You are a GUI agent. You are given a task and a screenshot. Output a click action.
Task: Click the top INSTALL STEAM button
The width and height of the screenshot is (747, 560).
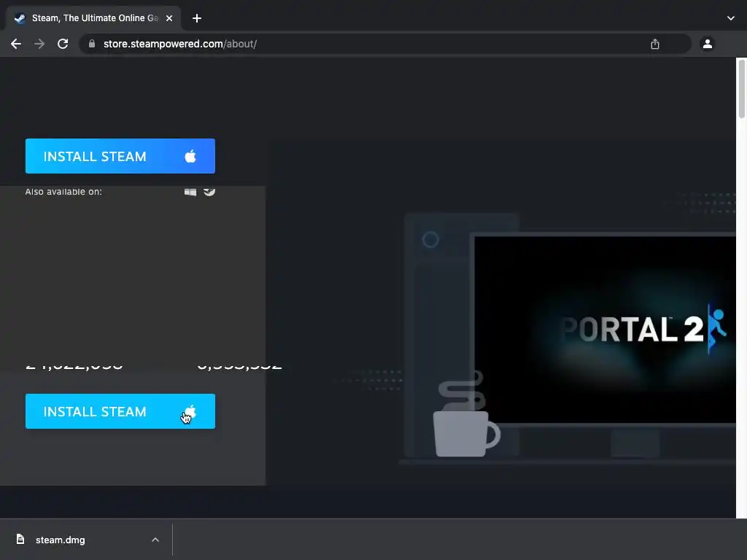[x=120, y=156]
